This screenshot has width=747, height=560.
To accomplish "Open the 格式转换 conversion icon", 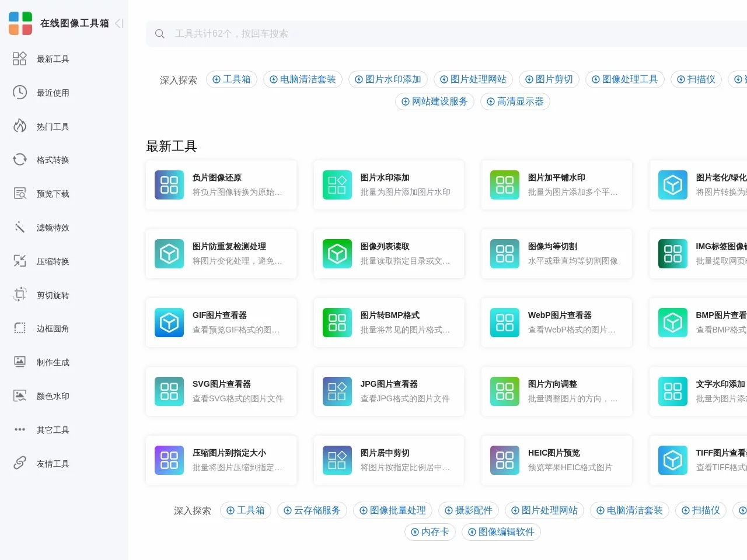I will [x=19, y=160].
